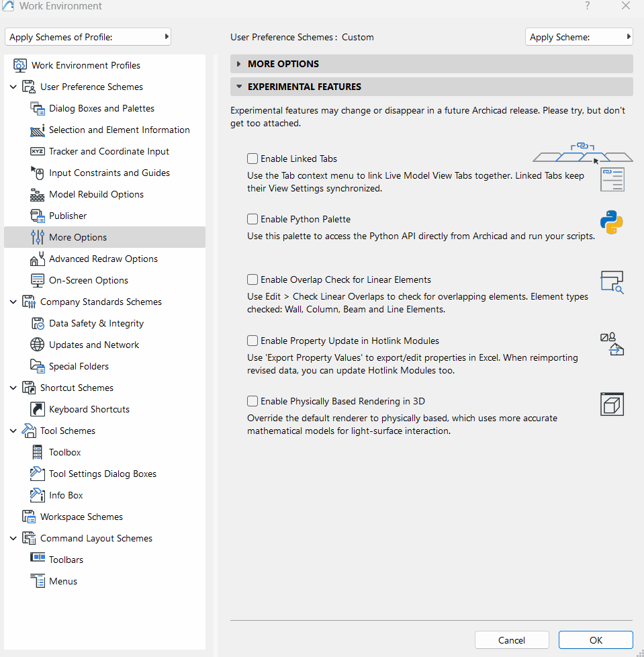The width and height of the screenshot is (644, 657).
Task: Select the Keyboard Shortcuts arrow icon
Action: 37,409
